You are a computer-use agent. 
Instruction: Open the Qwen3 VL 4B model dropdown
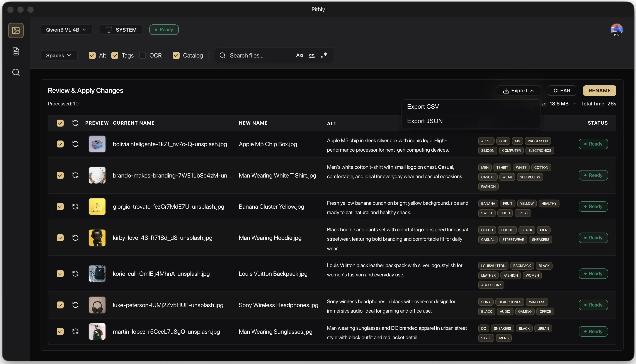66,29
